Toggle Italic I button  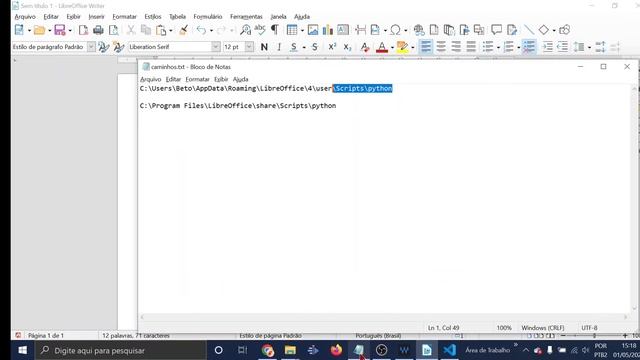click(x=279, y=47)
